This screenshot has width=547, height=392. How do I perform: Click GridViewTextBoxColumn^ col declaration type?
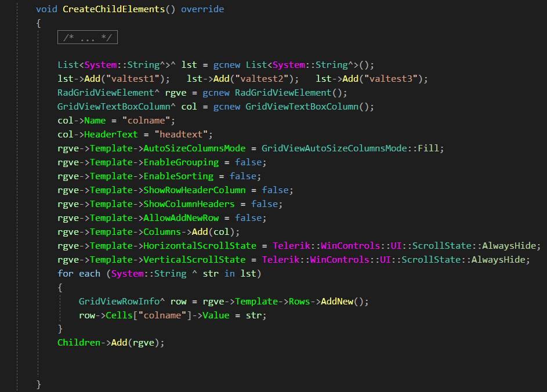point(117,107)
